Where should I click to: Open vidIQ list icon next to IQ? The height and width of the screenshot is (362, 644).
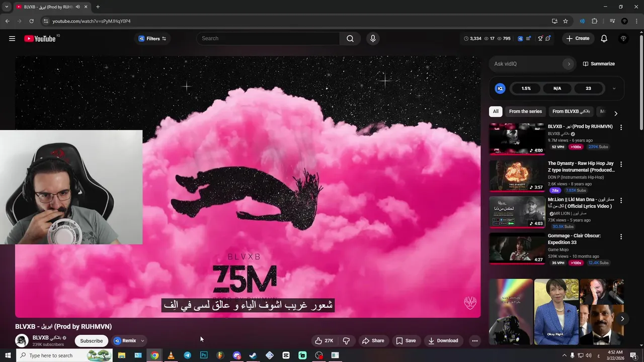pos(528,39)
